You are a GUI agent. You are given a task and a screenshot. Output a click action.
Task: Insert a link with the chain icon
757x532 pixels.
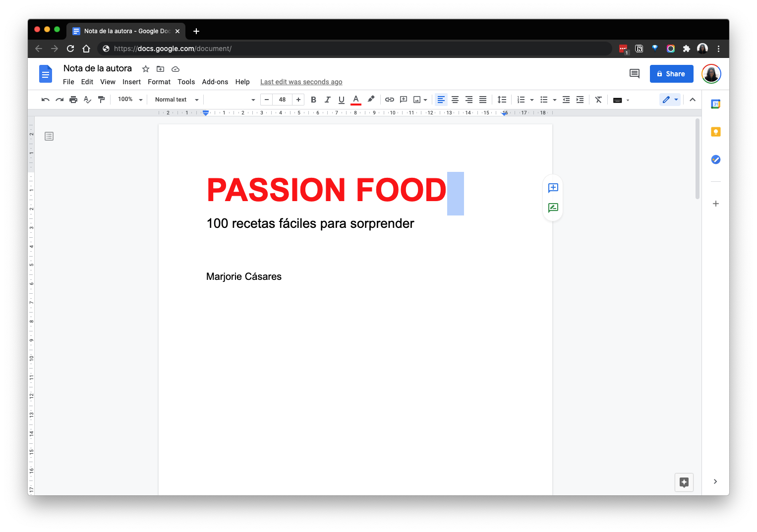pos(390,100)
